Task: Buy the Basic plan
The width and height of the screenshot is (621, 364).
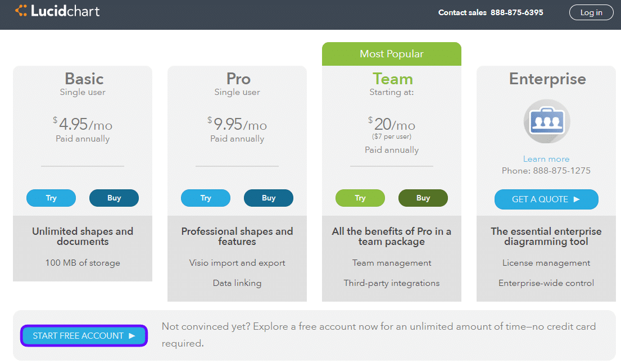Action: click(x=114, y=198)
